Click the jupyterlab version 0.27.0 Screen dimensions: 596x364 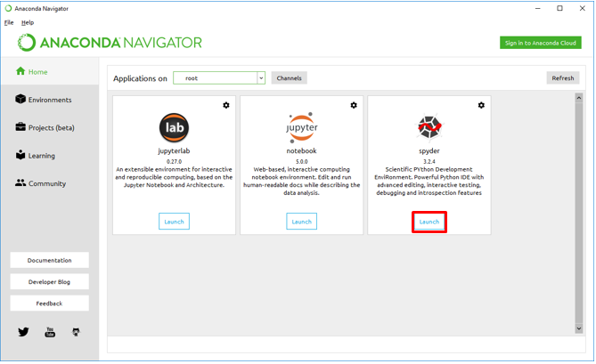pyautogui.click(x=174, y=162)
